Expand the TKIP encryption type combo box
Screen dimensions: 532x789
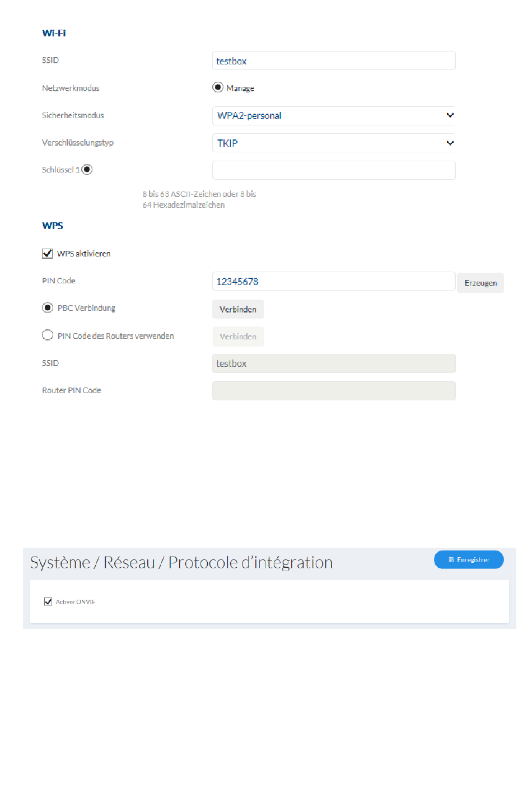(333, 143)
